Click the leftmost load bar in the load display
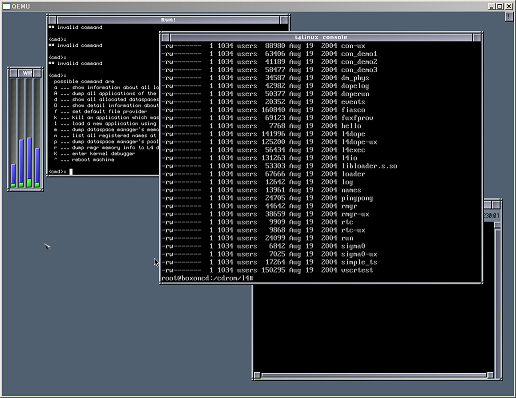Image resolution: width=516 pixels, height=398 pixels. 13,133
